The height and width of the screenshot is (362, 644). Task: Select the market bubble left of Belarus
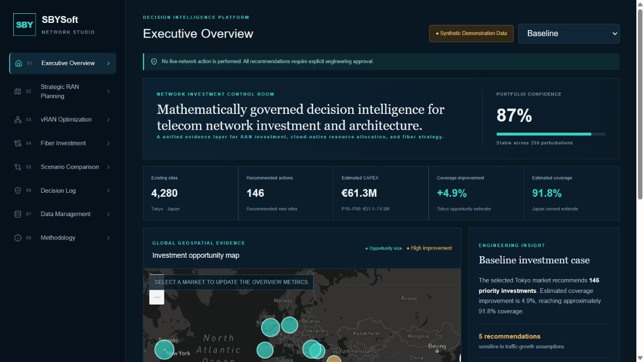[x=290, y=325]
